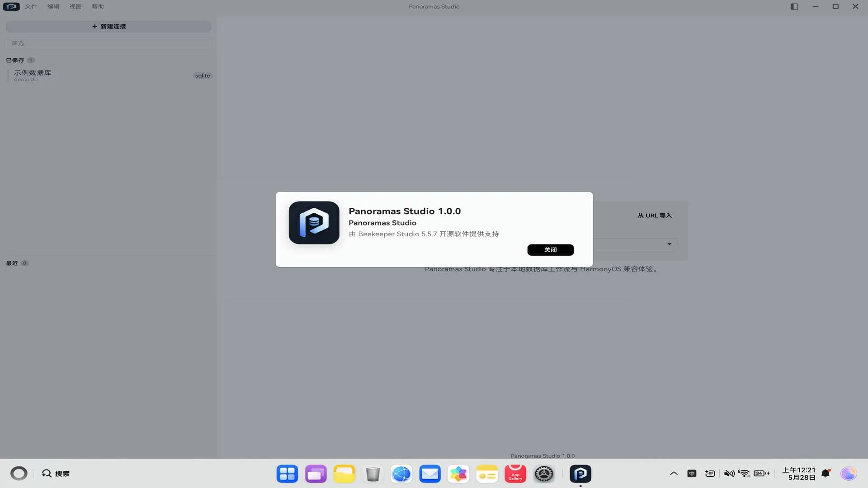Select the 示例数据库 saved connection
868x488 pixels.
tap(108, 75)
